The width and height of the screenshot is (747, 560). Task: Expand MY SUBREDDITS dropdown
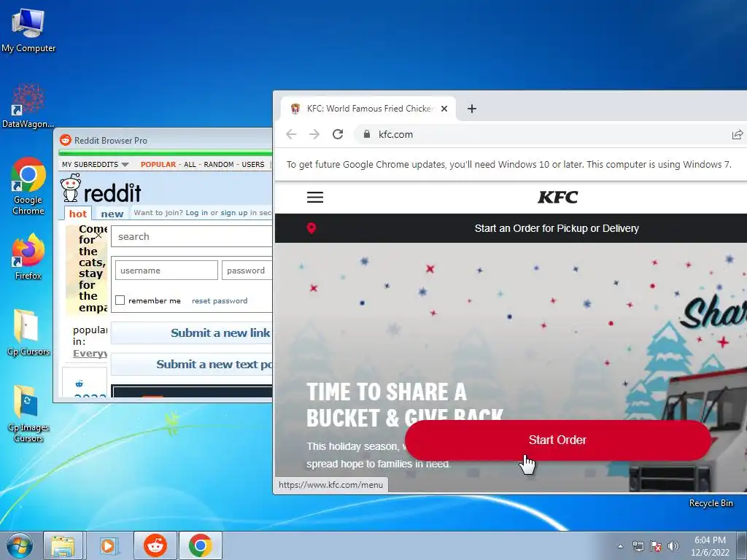pyautogui.click(x=96, y=164)
